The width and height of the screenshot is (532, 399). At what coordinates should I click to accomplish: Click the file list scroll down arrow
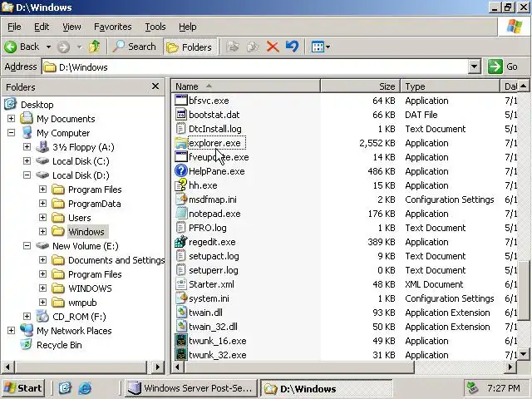coord(523,354)
